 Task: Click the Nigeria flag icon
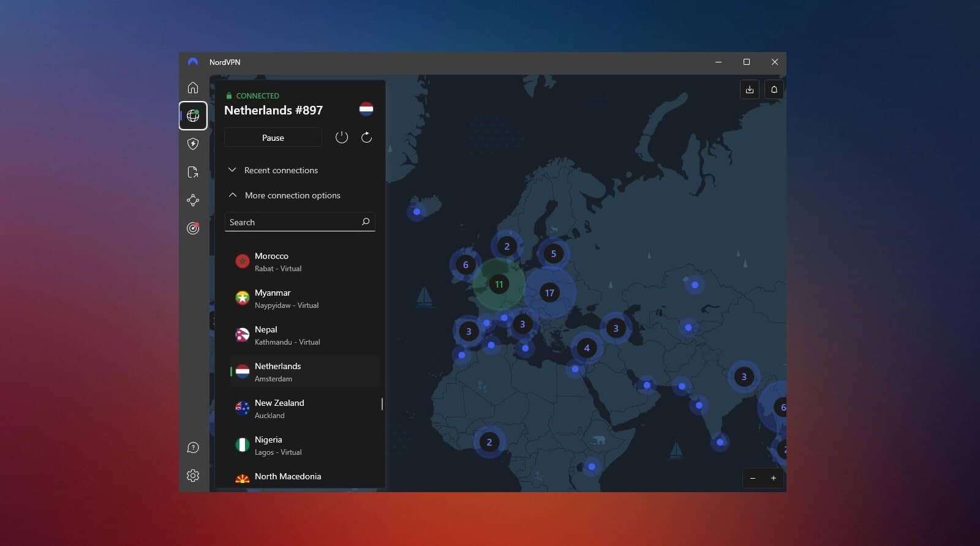(x=243, y=445)
